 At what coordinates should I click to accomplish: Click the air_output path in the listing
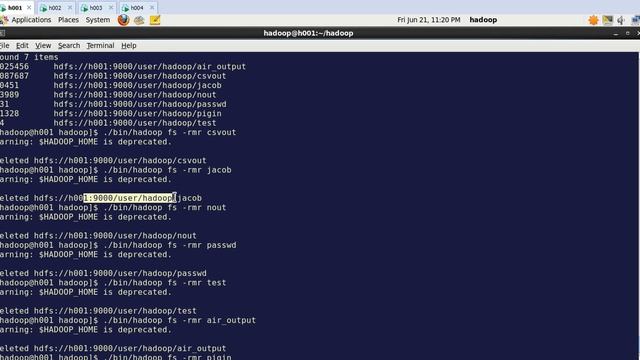tap(149, 67)
